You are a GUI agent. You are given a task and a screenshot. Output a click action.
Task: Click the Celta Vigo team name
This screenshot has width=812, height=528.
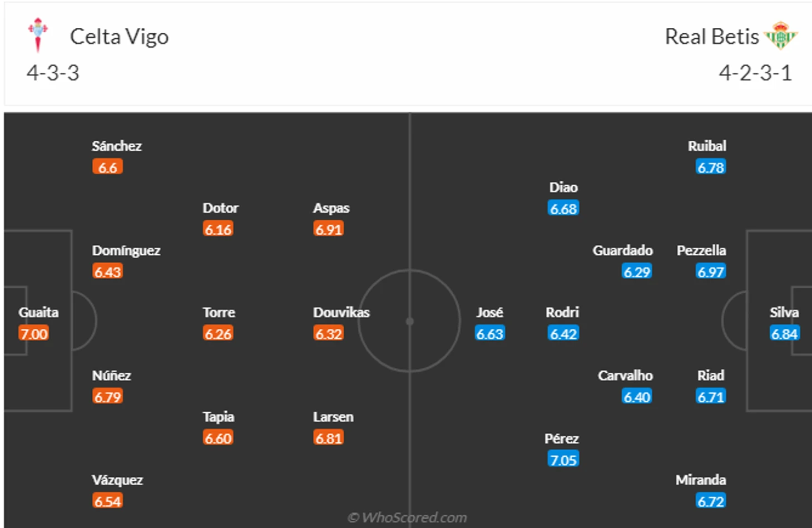119,37
